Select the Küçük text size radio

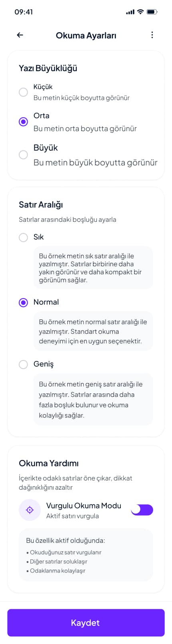[23, 92]
